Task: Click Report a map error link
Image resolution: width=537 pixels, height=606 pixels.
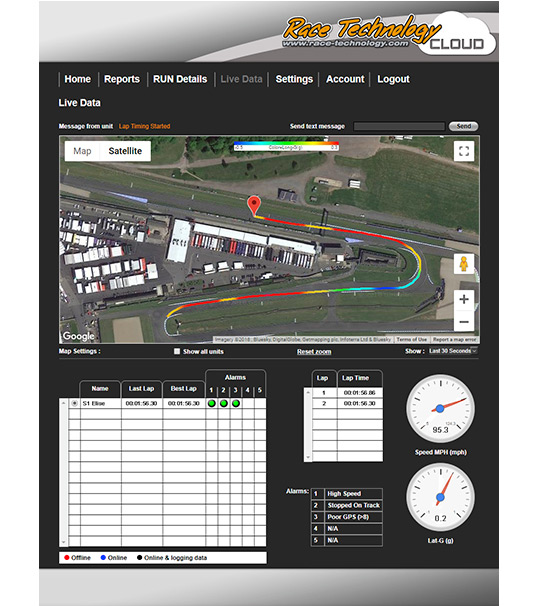Action: click(454, 339)
